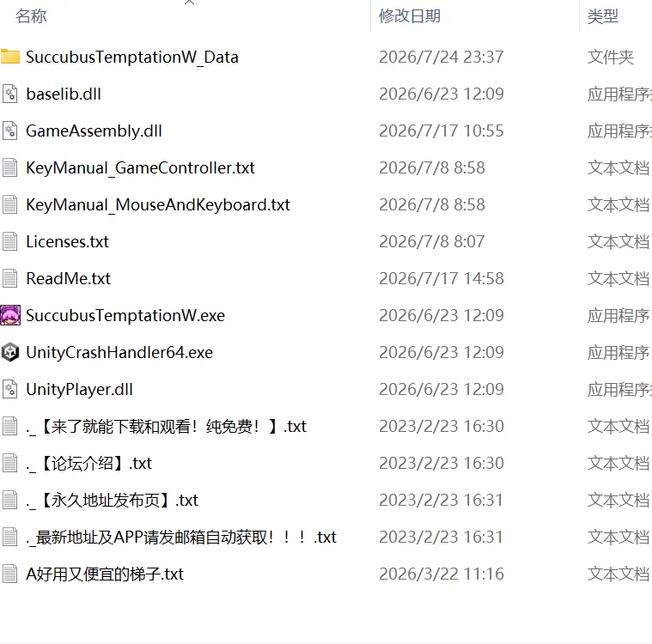Select the file name UnityPlayer.dll
The height and width of the screenshot is (644, 652).
pos(79,390)
